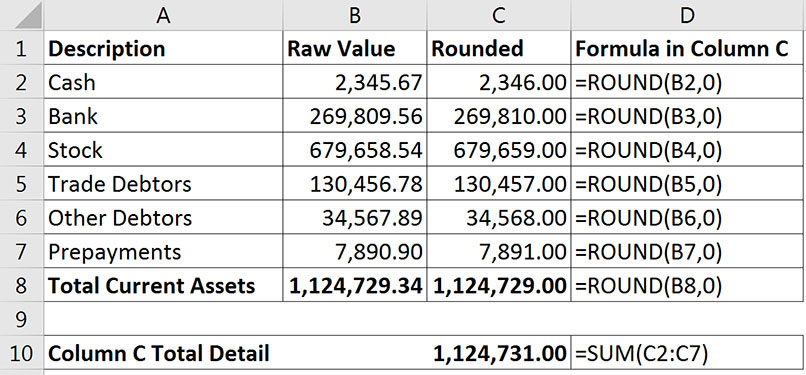Click the =SUM(C2:C7) formula cell
Image resolution: width=806 pixels, height=375 pixels.
tap(688, 353)
